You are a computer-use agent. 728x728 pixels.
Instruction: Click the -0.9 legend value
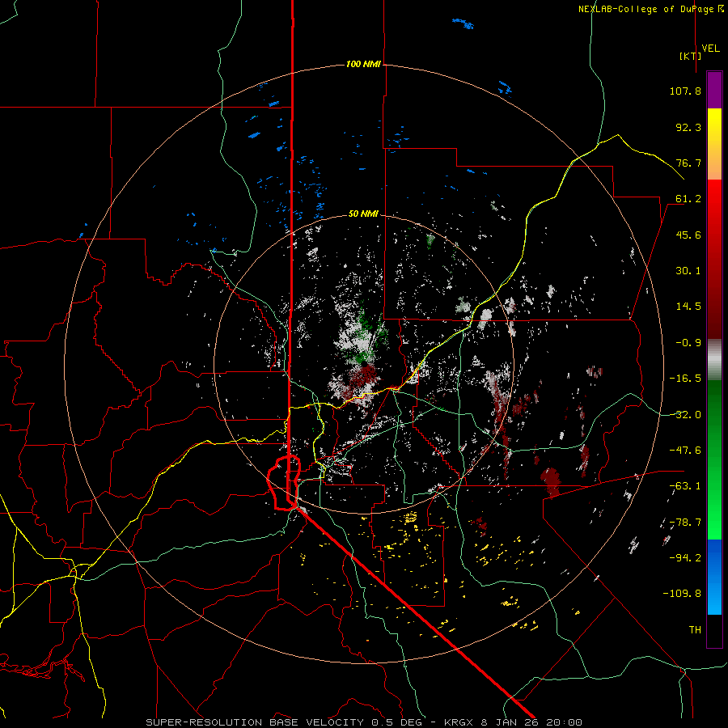688,343
